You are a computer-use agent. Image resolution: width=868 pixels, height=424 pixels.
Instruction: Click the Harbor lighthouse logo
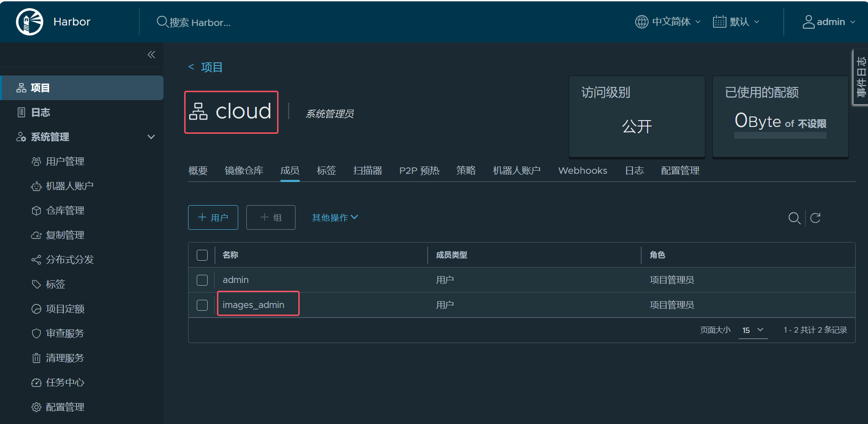(x=30, y=22)
